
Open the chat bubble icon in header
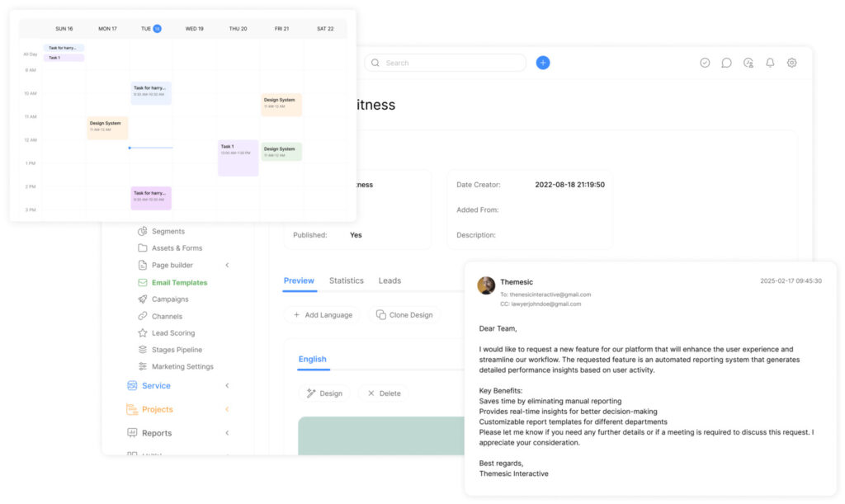coord(726,63)
